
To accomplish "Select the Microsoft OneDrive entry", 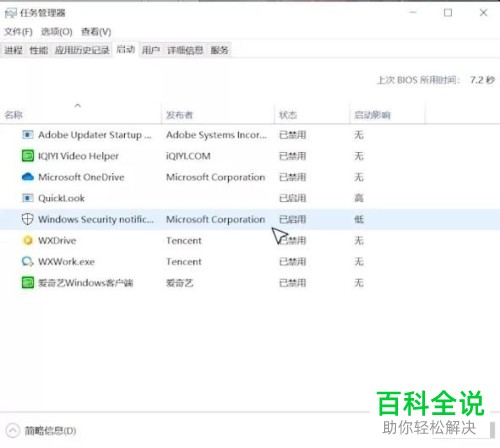I will 81,177.
